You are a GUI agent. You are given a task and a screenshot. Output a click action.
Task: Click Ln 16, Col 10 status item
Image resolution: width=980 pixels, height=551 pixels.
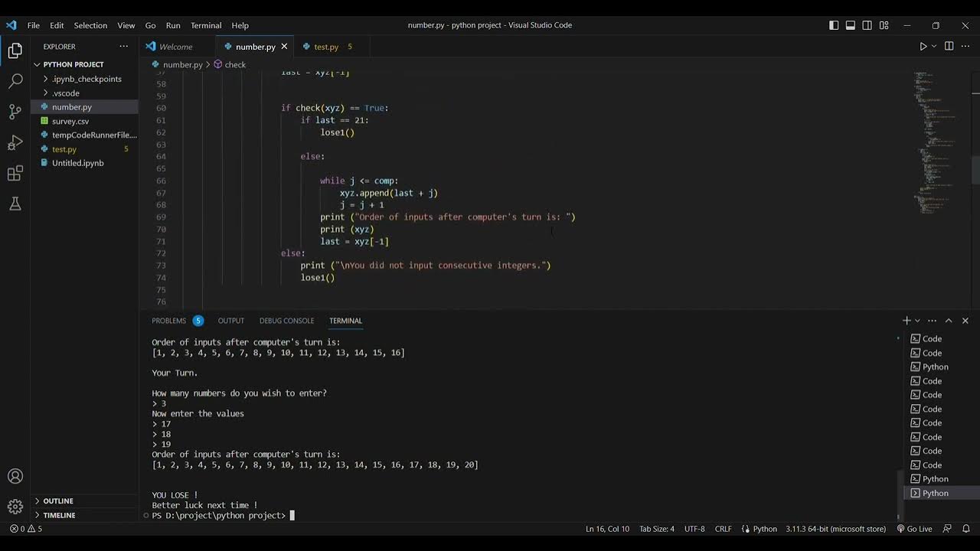[607, 529]
